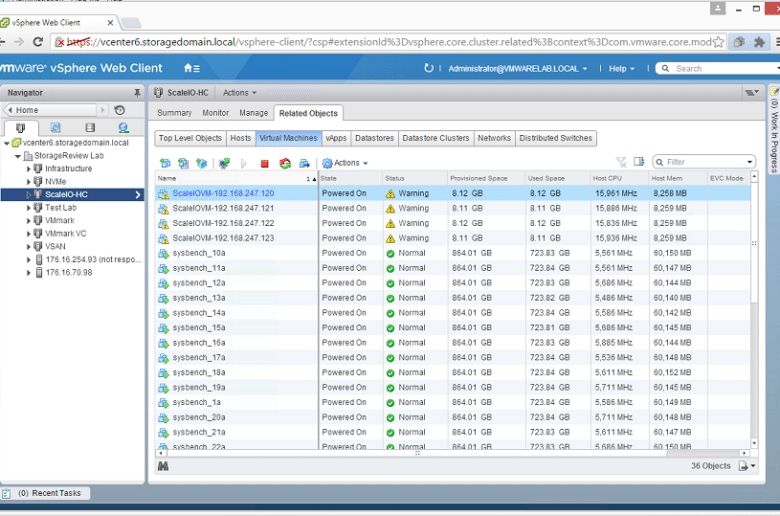Open the VM console toolbar icon
This screenshot has height=516, width=780.
(x=224, y=163)
